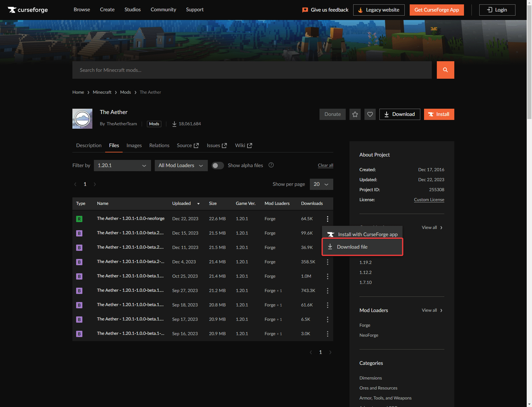Choose Install with CurseForge app menu item
This screenshot has width=532, height=407.
click(362, 234)
